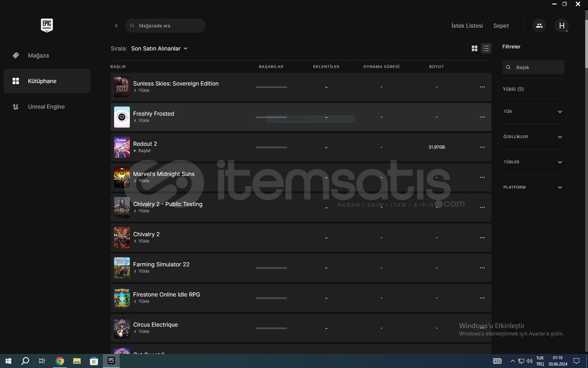The width and height of the screenshot is (588, 368).
Task: Click Yükle under Marvel's Midnight Suns
Action: pyautogui.click(x=141, y=181)
